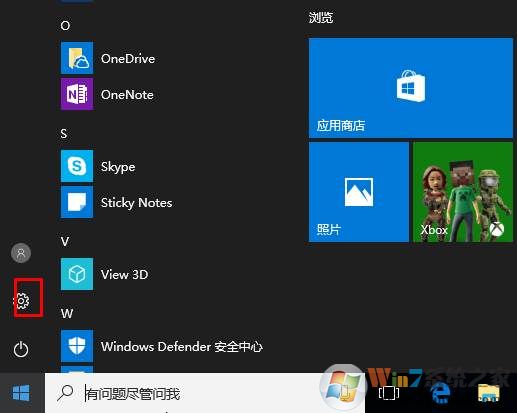Open the Xbox tile
The image size is (517, 413).
point(463,192)
